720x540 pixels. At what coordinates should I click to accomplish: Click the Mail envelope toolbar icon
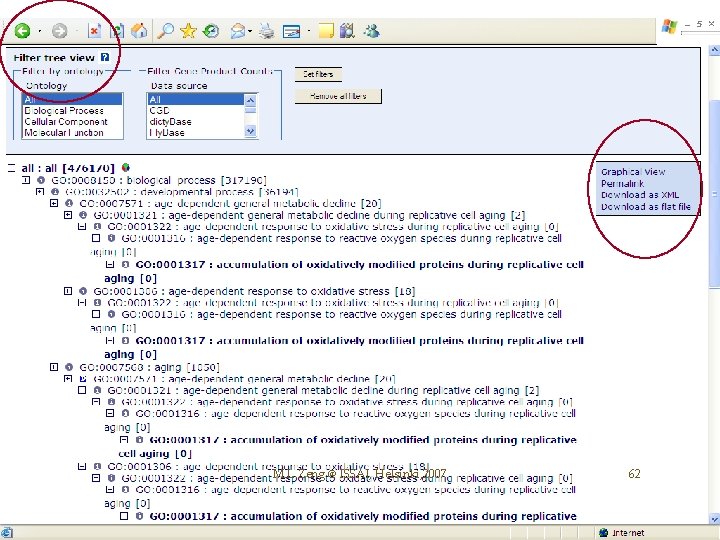point(237,31)
